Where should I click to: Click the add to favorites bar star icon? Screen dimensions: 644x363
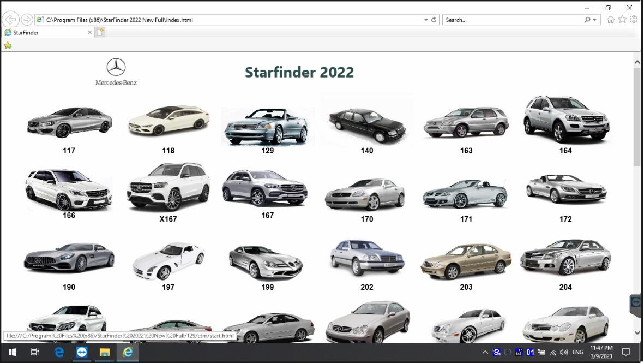click(8, 45)
